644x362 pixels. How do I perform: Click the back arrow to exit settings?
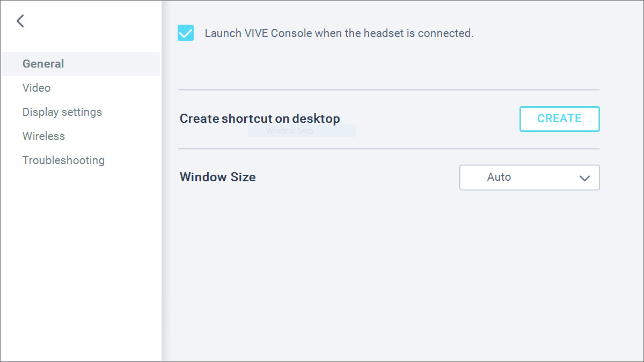click(20, 20)
